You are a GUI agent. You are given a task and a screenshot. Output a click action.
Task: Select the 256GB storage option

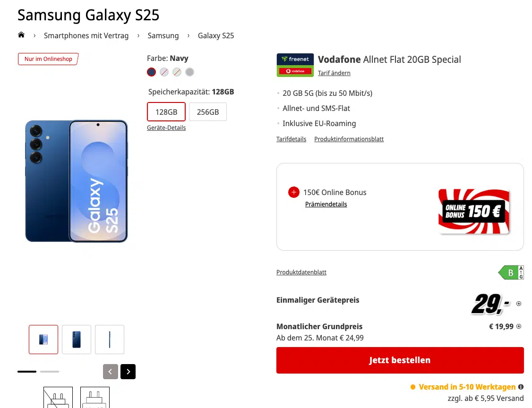(208, 112)
